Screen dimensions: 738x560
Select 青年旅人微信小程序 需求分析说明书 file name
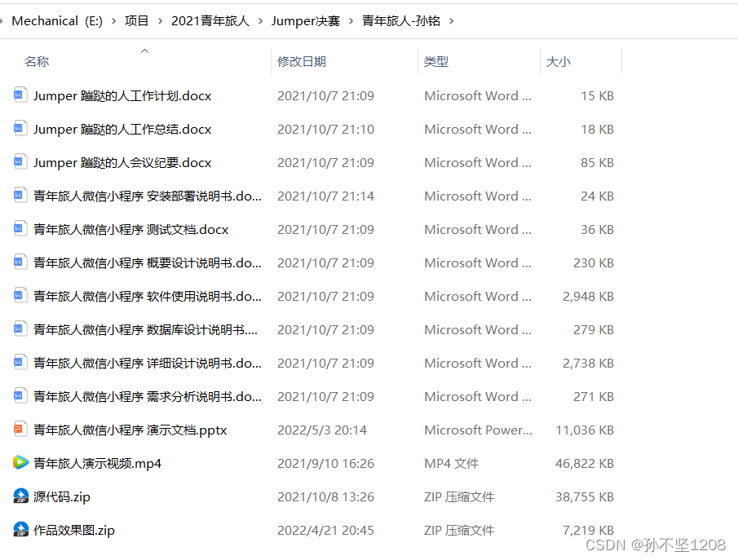pos(148,397)
